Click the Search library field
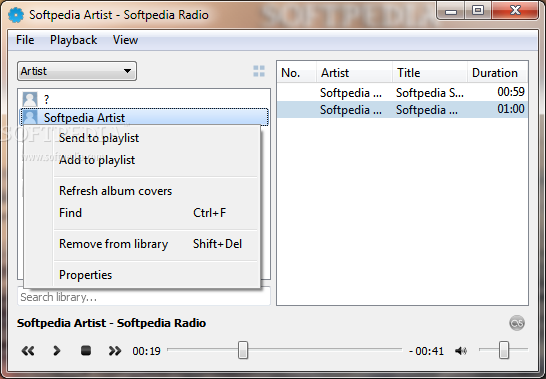 tap(144, 297)
